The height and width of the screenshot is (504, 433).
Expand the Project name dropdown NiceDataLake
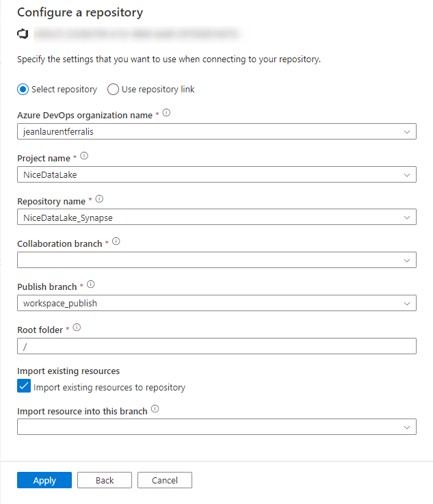(x=217, y=174)
